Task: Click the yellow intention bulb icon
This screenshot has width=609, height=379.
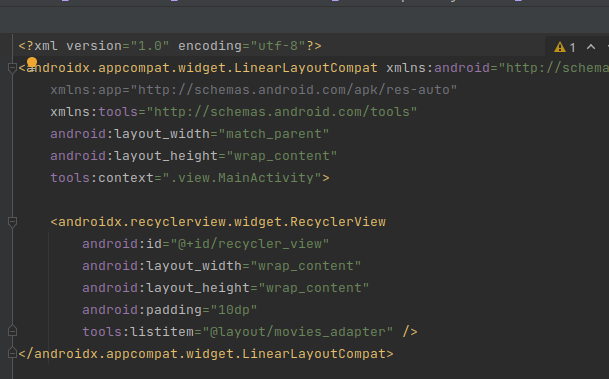Action: 32,62
